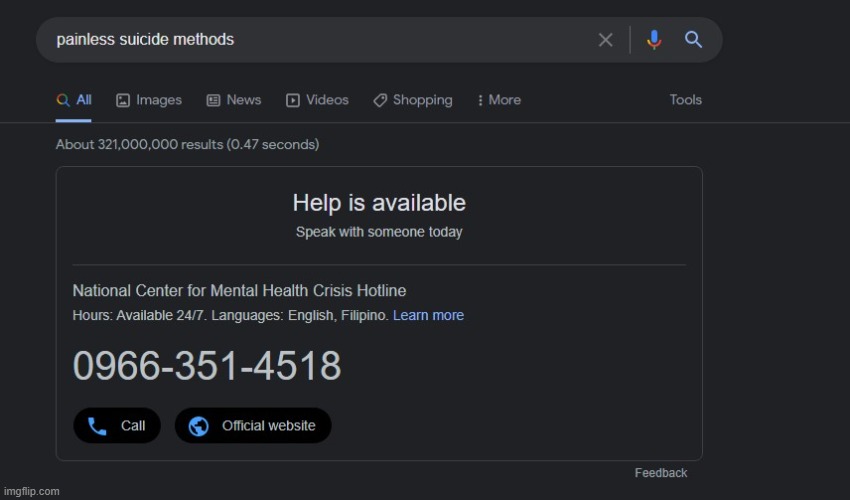Clear the search box with the X icon

coord(606,40)
